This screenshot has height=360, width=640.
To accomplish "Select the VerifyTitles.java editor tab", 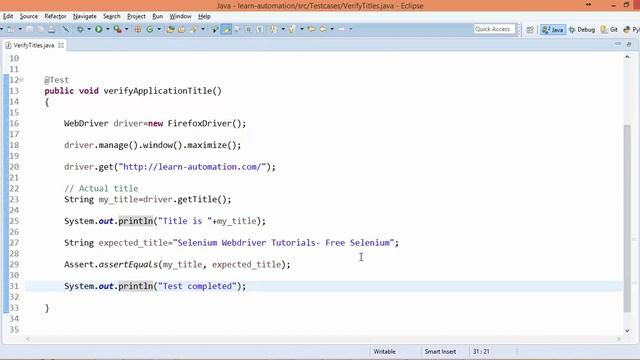I will pos(33,45).
